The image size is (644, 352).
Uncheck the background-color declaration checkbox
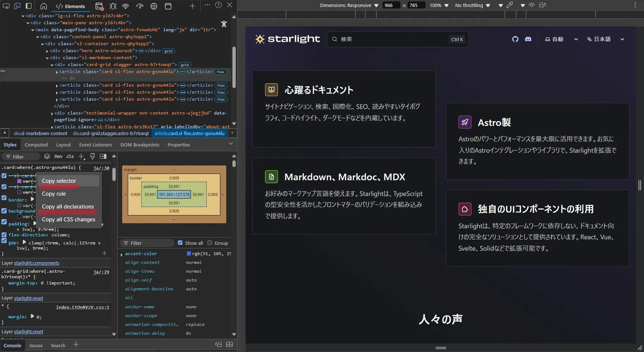[4, 211]
